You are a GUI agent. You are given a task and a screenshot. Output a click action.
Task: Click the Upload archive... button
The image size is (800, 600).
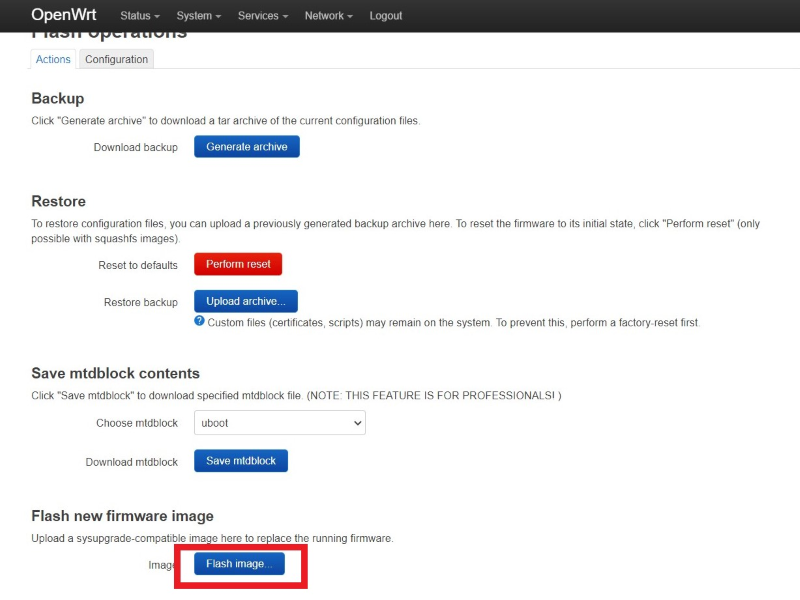coord(245,301)
